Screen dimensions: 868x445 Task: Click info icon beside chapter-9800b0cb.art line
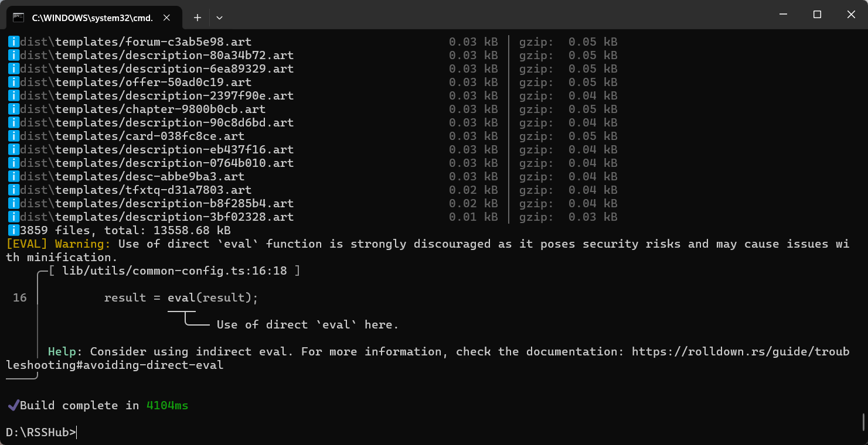click(13, 109)
